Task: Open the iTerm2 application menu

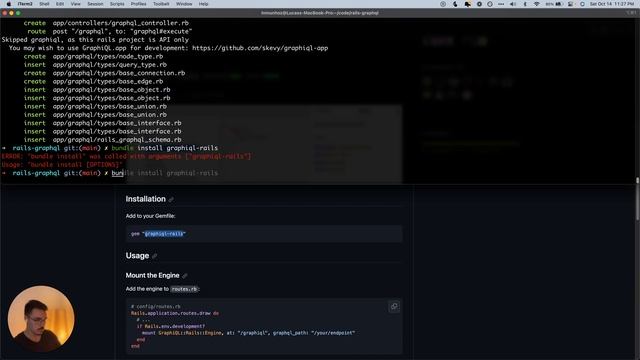Action: (x=25, y=4)
